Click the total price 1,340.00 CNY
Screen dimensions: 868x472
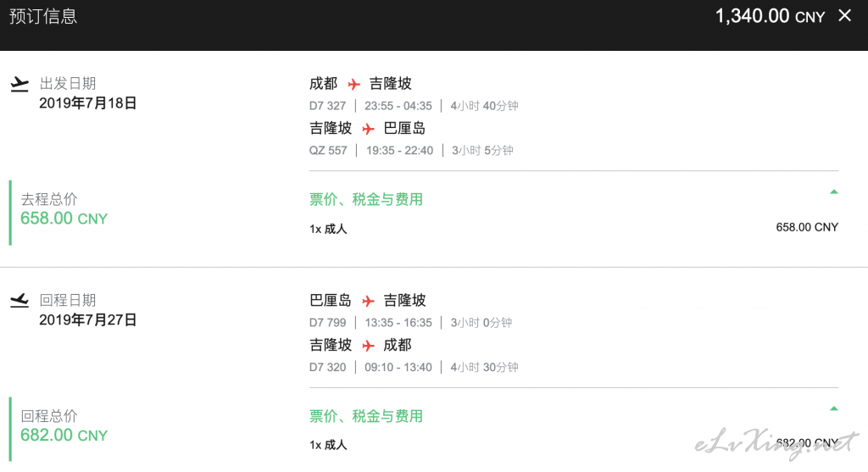tap(770, 16)
